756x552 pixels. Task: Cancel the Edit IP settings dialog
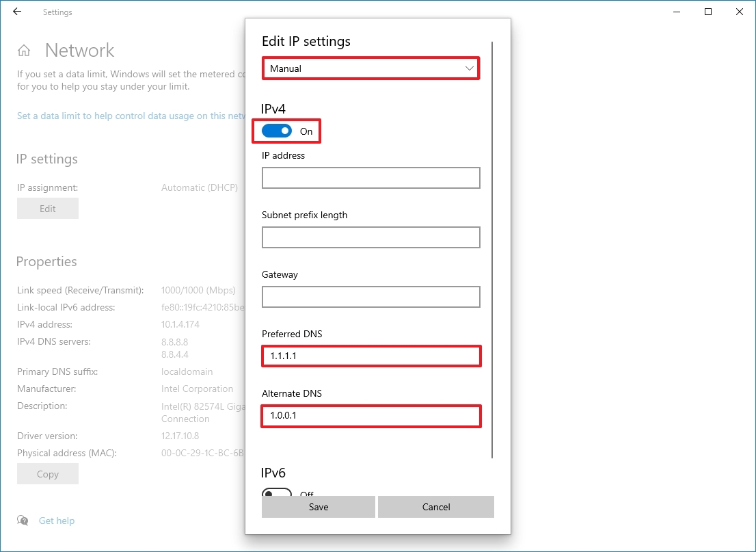pos(435,506)
